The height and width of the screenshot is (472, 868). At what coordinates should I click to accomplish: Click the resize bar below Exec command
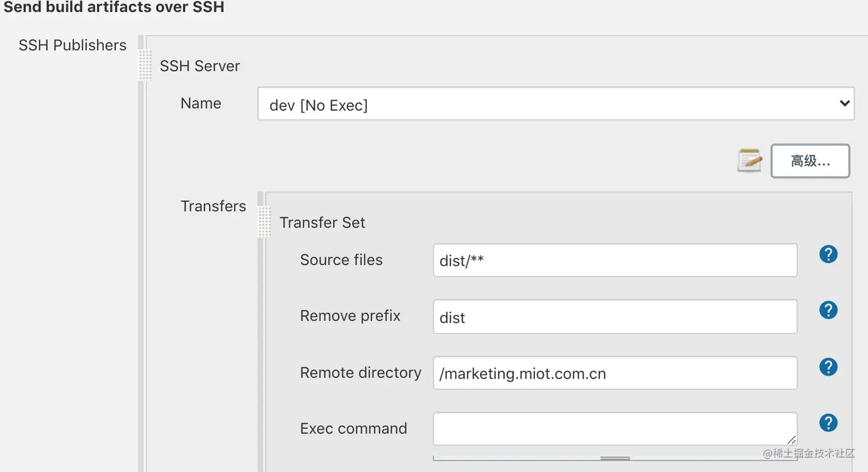[x=615, y=458]
